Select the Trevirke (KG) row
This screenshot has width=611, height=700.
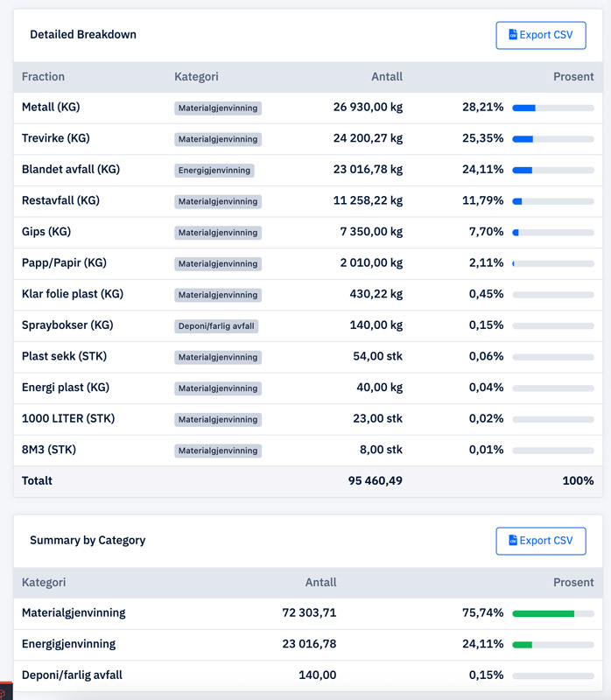tap(56, 138)
